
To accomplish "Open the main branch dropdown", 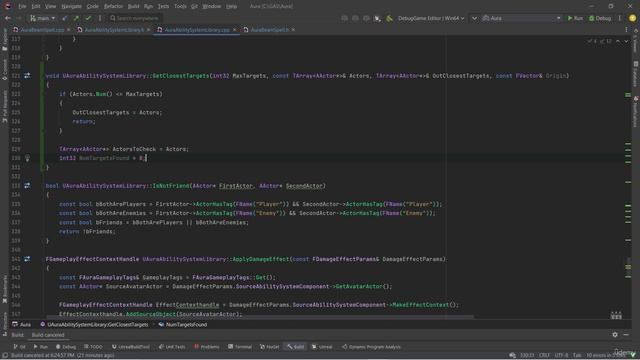I will tap(42, 18).
